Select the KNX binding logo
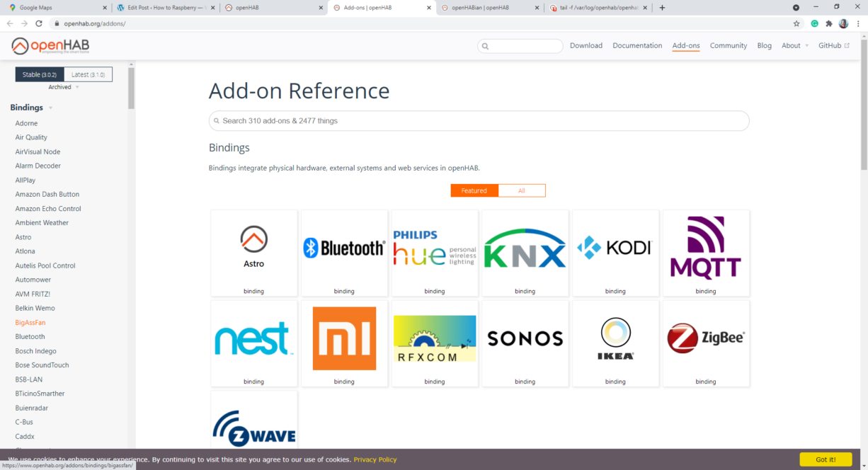The image size is (868, 470). tap(525, 248)
